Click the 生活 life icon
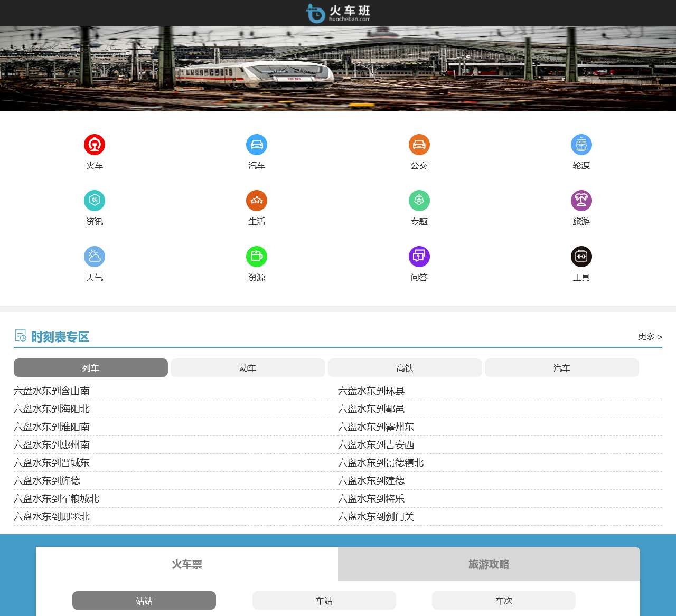Image resolution: width=676 pixels, height=616 pixels. coord(257,201)
